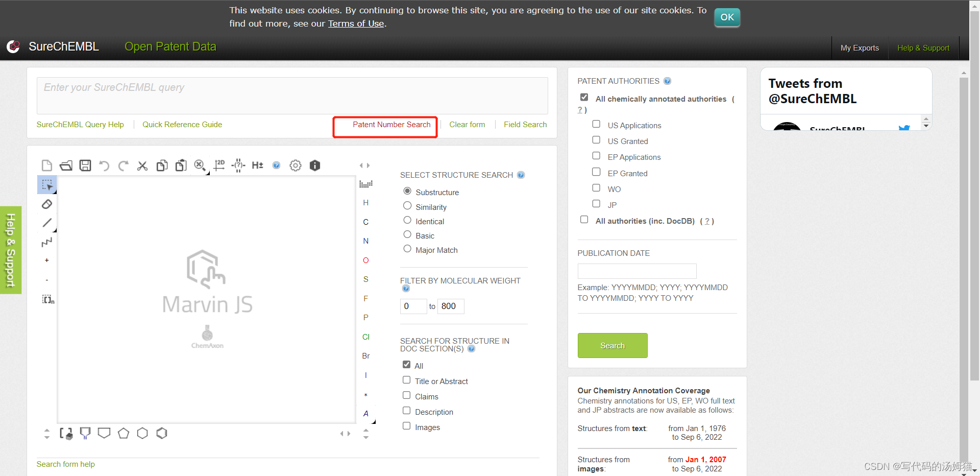
Task: Select the Eraser tool
Action: tap(47, 204)
